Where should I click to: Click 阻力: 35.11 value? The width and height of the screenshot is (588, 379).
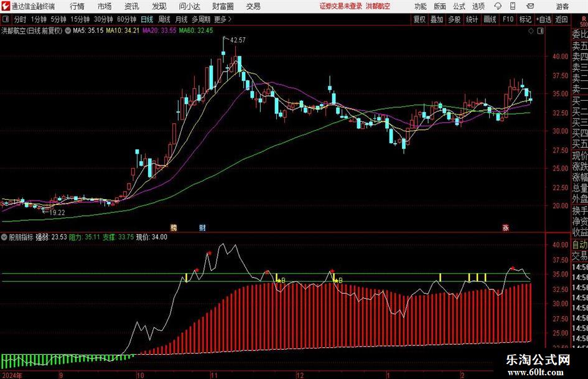tap(85, 237)
